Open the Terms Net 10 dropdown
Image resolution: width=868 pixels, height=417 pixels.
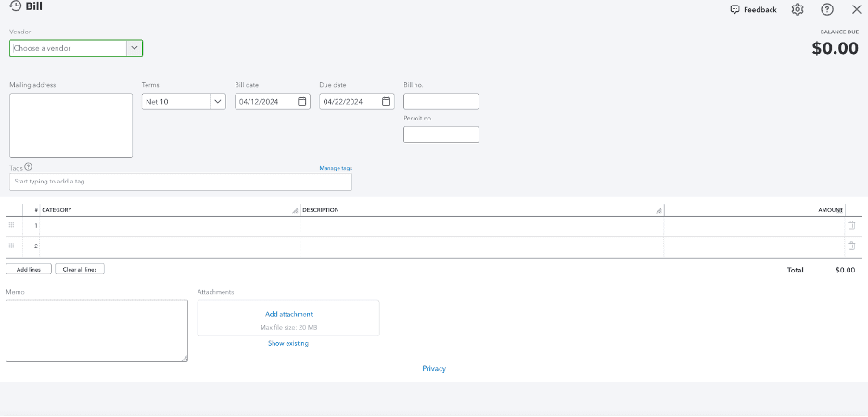(x=217, y=102)
